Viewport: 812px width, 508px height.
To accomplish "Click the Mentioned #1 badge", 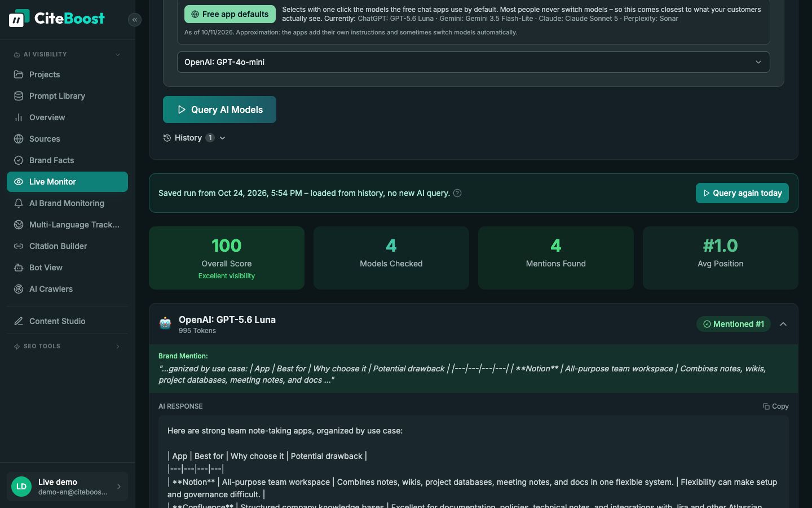I will coord(733,324).
